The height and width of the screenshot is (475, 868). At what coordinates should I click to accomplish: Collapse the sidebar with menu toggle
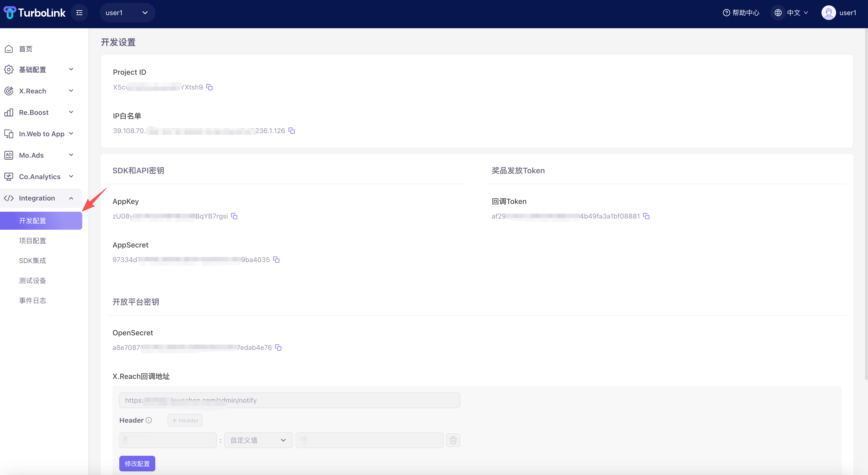click(x=79, y=13)
